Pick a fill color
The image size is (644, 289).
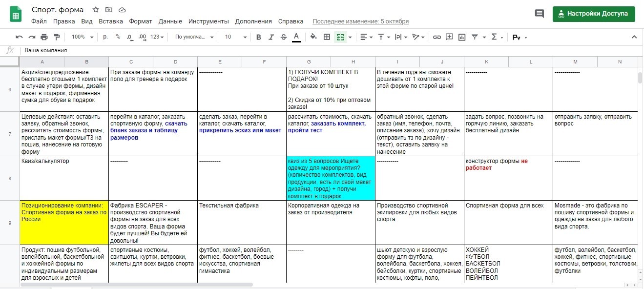pos(313,37)
